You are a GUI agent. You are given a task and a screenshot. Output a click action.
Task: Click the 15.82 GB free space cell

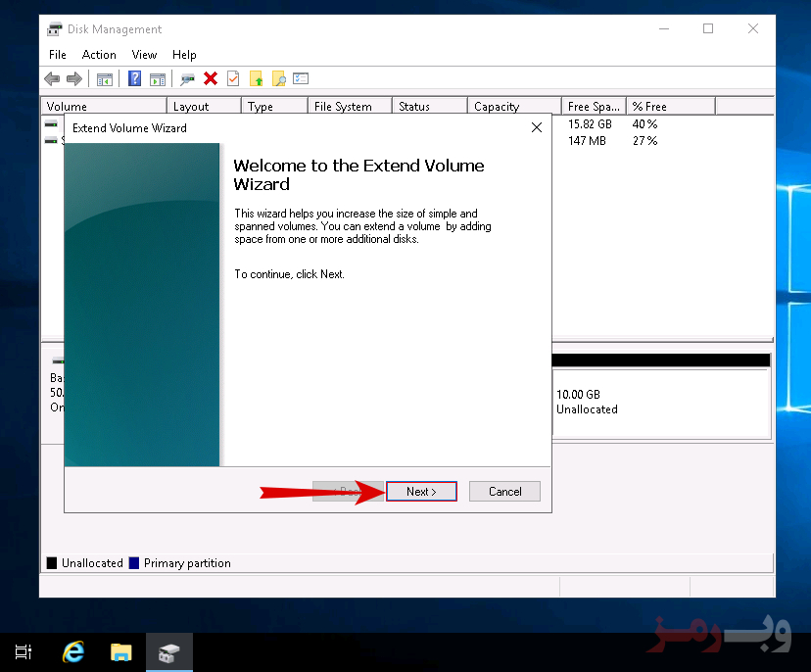point(590,124)
